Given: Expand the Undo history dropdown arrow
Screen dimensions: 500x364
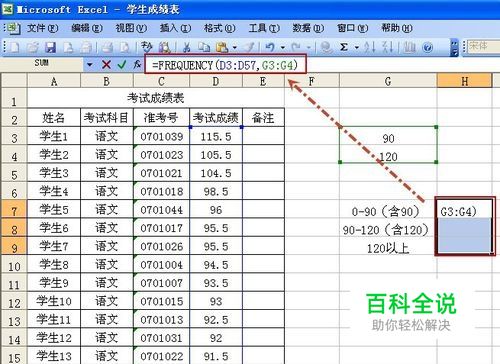Looking at the screenshot, I should pyautogui.click(x=283, y=48).
